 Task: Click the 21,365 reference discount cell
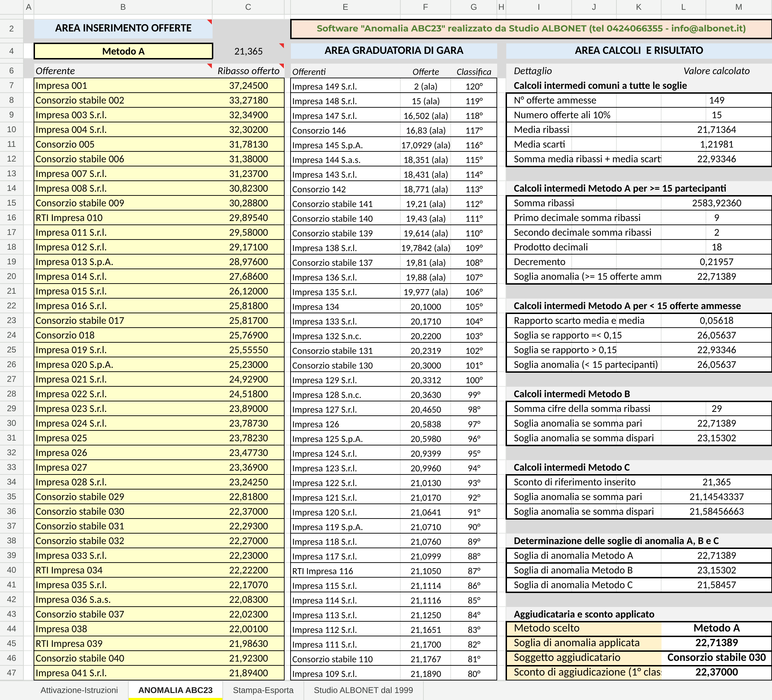[x=249, y=51]
